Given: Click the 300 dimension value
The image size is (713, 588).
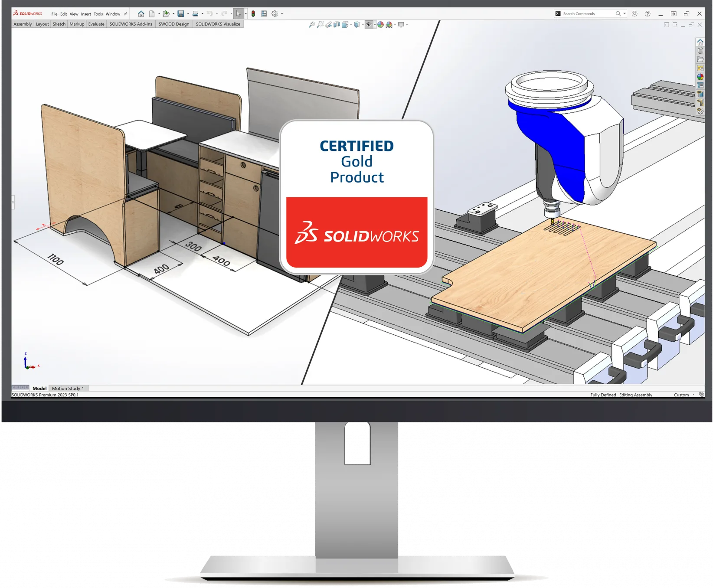Looking at the screenshot, I should (x=193, y=246).
